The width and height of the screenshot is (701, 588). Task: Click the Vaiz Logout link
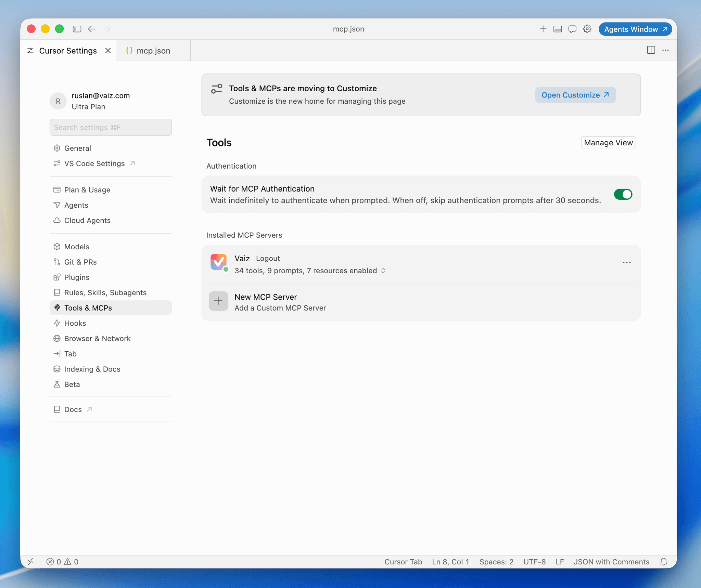268,259
